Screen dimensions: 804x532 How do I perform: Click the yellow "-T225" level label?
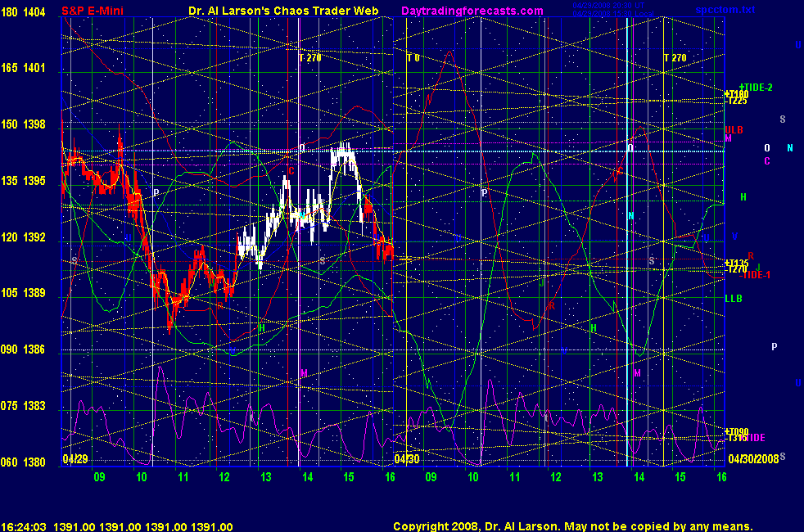point(736,101)
